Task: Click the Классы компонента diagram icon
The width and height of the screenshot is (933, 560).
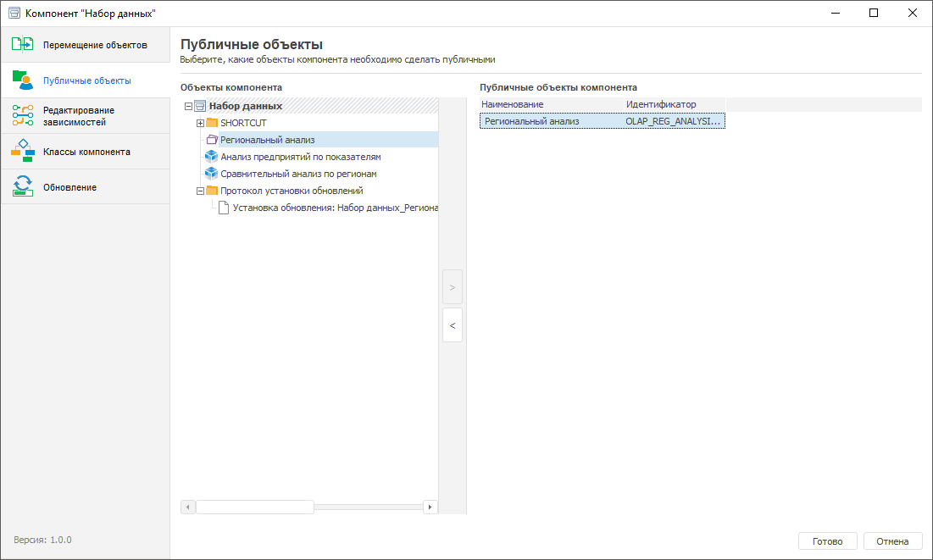Action: [x=23, y=152]
